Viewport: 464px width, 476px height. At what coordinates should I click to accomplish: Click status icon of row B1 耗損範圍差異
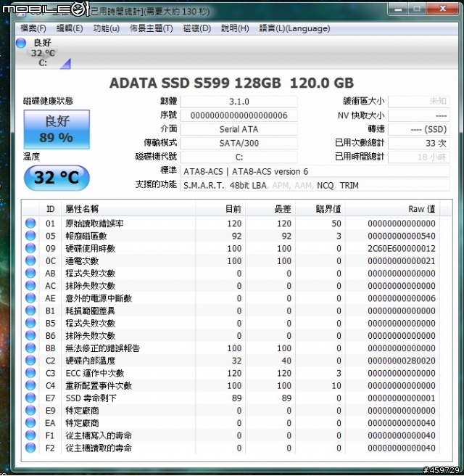(30, 311)
